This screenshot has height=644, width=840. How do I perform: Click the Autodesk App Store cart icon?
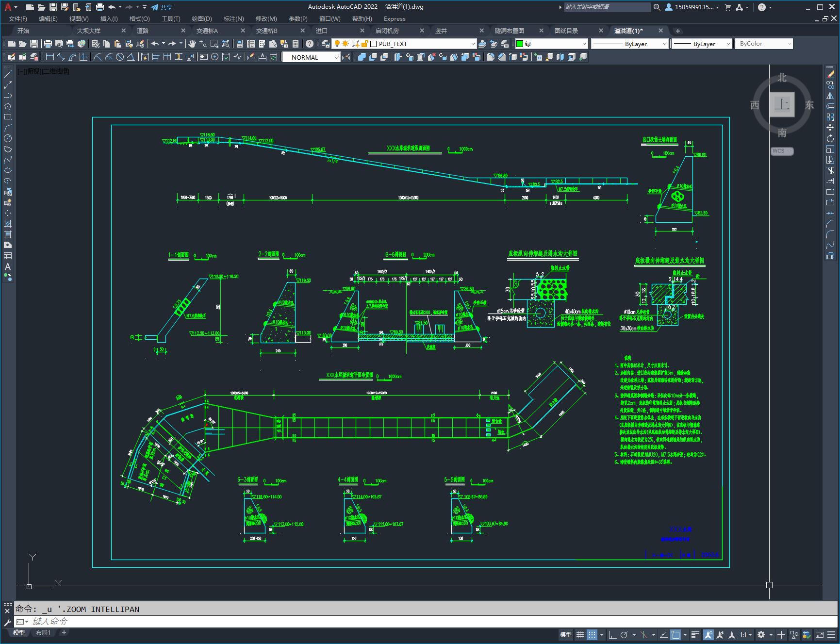click(727, 7)
